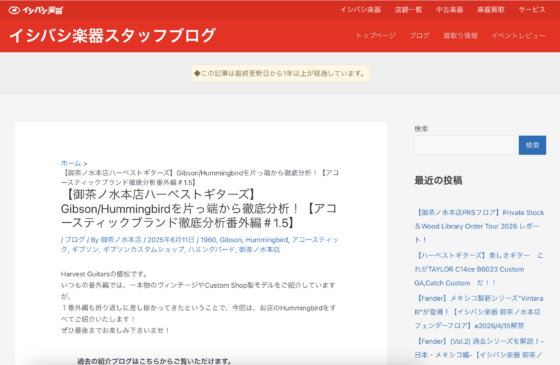The image size is (560, 365).
Task: Click the Harvest Guitarsの植松です text line
Action: point(104,274)
